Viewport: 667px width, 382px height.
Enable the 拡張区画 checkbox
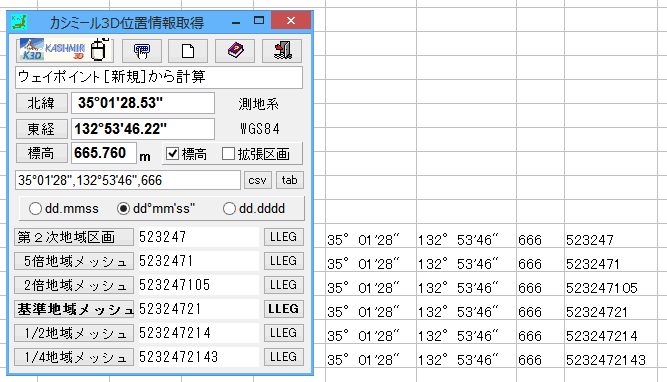pos(228,154)
